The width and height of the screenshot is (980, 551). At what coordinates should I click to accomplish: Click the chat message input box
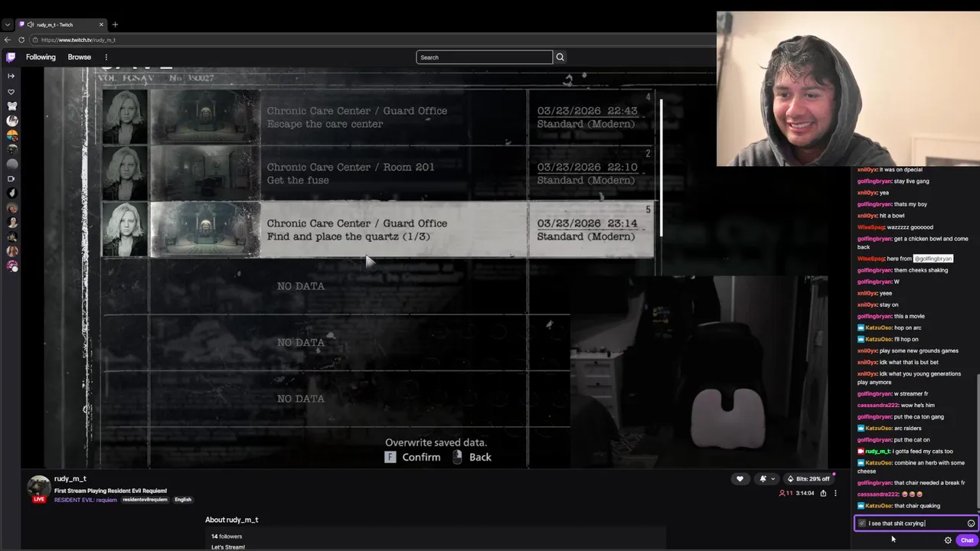916,523
